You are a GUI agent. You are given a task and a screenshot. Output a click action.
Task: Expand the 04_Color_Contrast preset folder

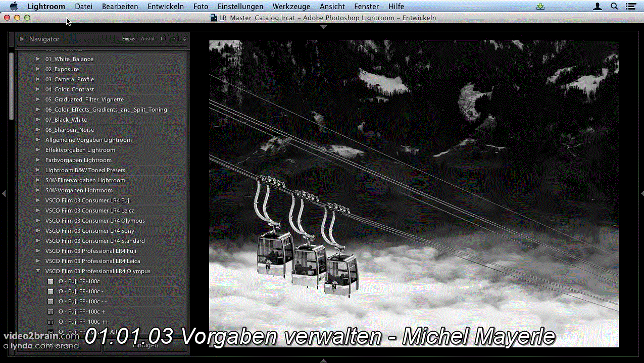(x=38, y=89)
